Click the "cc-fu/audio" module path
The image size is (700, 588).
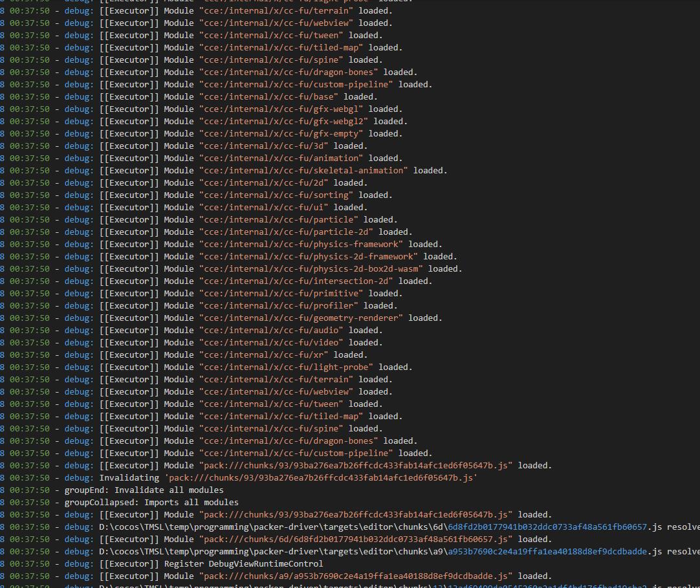click(271, 331)
